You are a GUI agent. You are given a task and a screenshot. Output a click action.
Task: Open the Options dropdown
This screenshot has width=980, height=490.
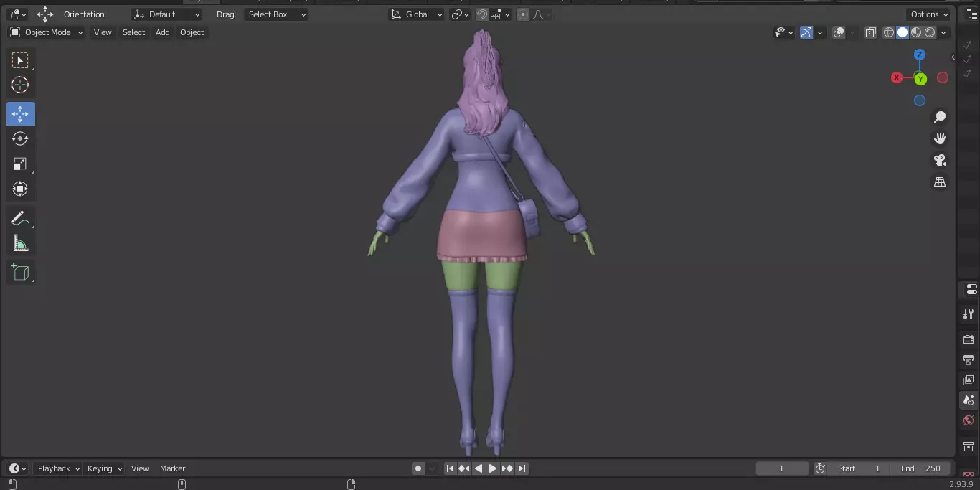click(929, 14)
